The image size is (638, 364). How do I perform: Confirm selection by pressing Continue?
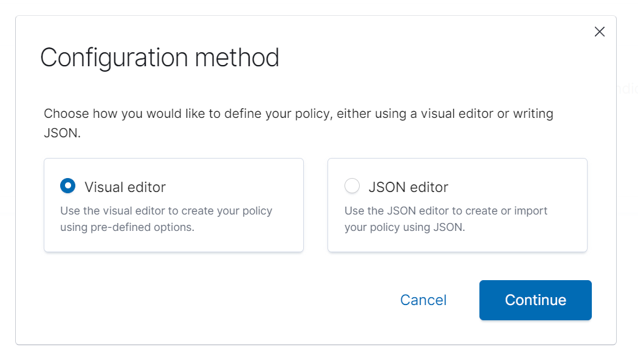click(x=535, y=300)
